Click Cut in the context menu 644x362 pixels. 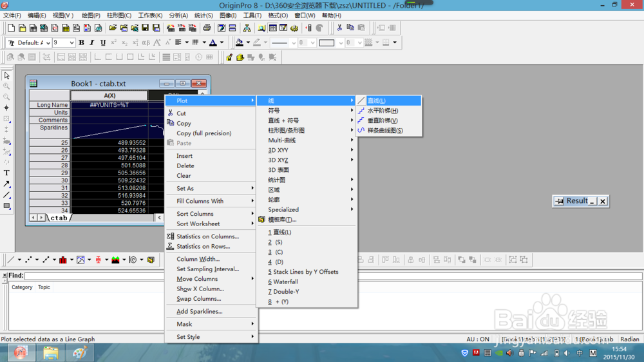(211, 113)
